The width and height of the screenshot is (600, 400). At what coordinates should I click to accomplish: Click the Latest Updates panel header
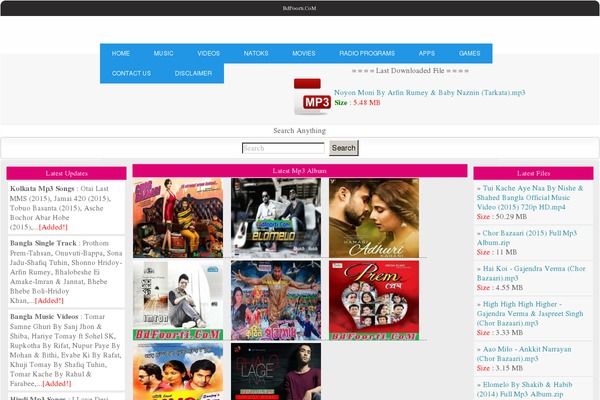pos(67,173)
